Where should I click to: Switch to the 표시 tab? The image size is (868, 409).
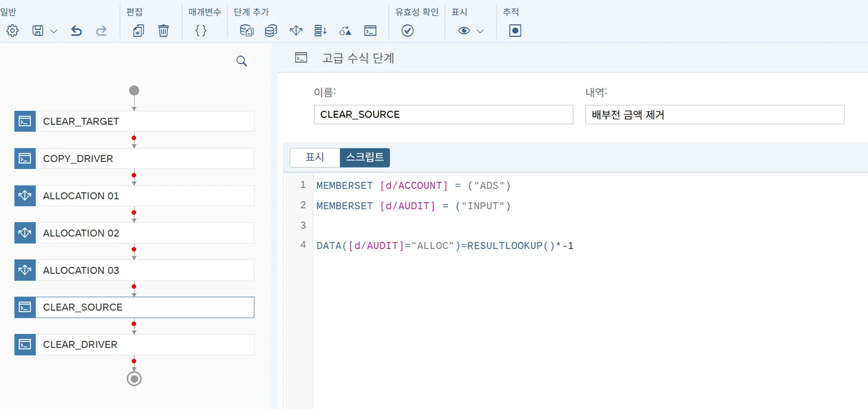[315, 157]
